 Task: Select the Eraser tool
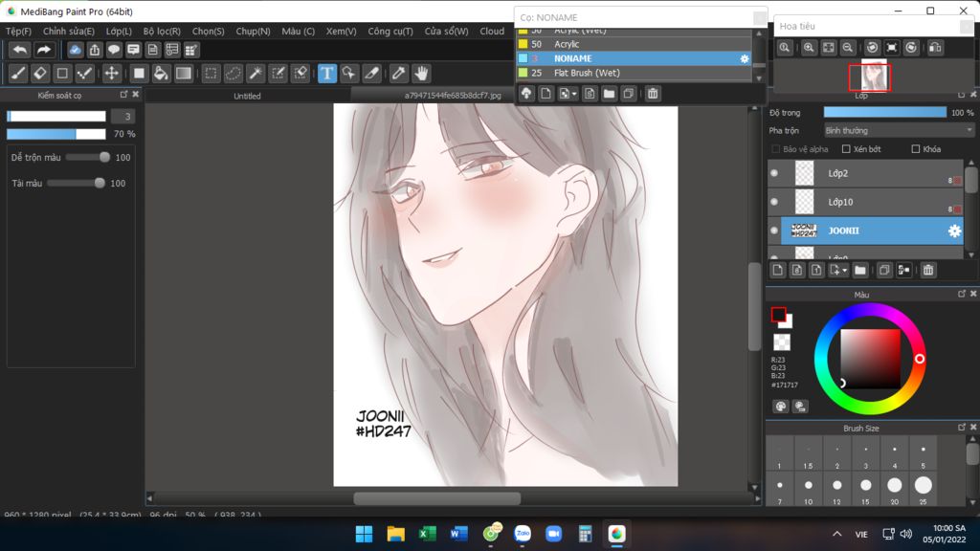(x=40, y=74)
